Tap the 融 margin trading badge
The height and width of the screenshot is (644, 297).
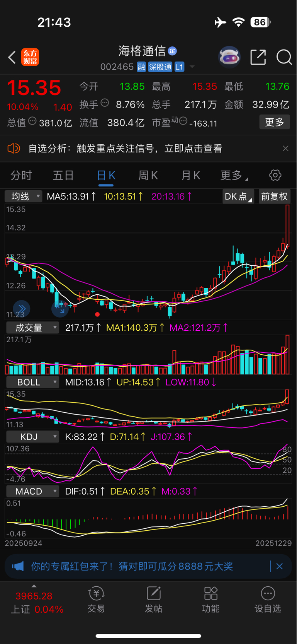coord(141,67)
